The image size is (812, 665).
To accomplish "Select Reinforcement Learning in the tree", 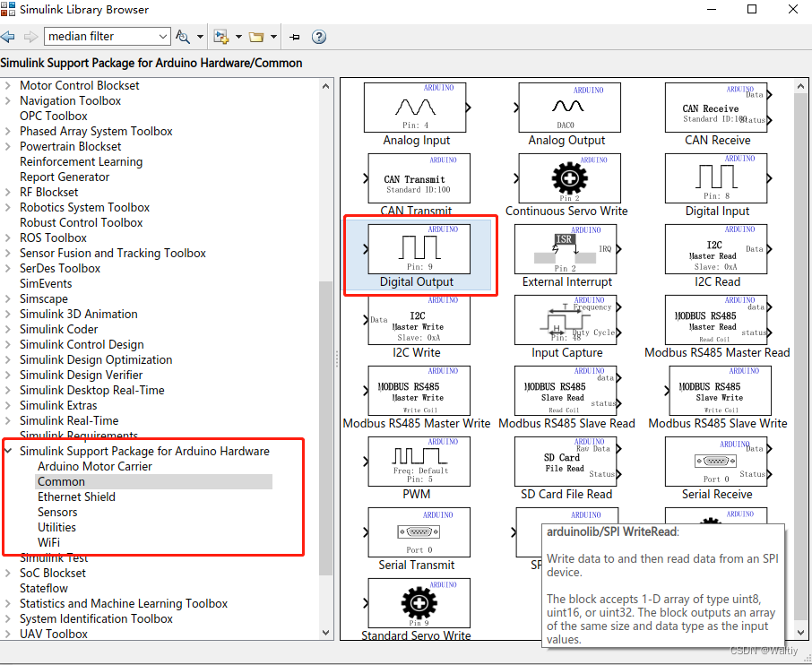I will (x=81, y=161).
